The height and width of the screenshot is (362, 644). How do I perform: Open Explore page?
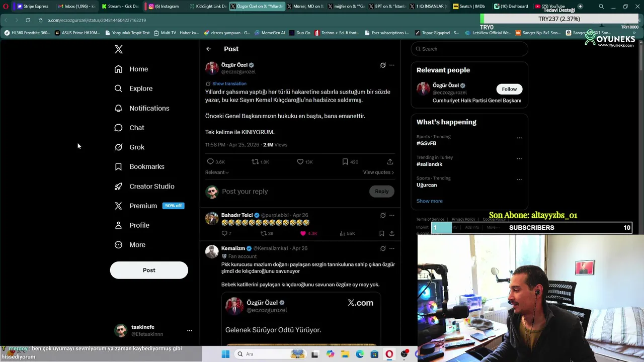click(x=133, y=88)
